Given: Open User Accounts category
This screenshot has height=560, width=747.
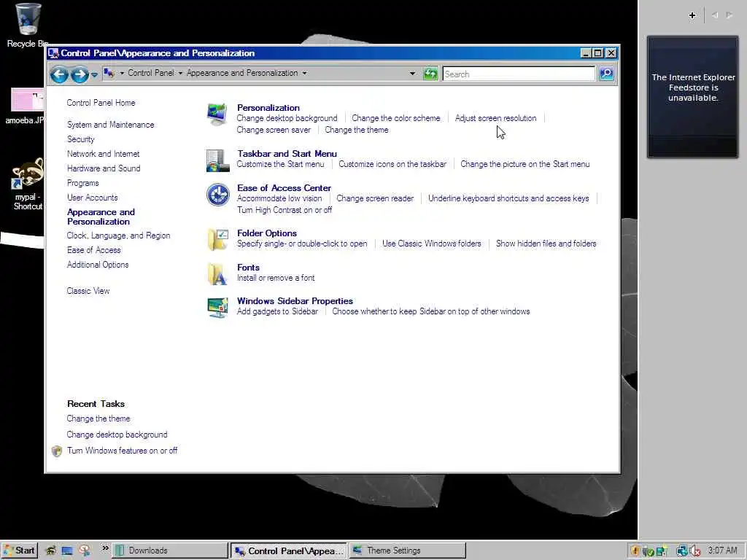Looking at the screenshot, I should tap(93, 198).
